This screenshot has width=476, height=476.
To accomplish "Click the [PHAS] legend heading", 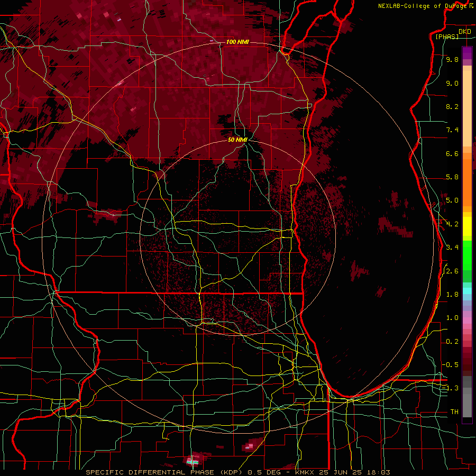I will [447, 36].
